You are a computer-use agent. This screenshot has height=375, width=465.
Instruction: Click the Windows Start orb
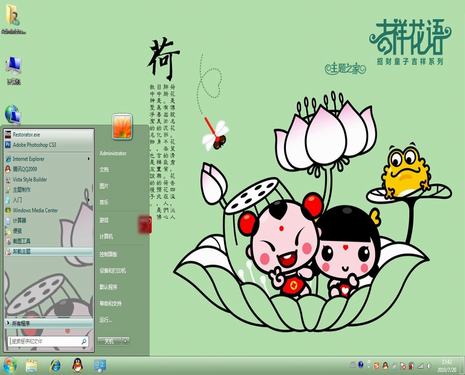10,366
